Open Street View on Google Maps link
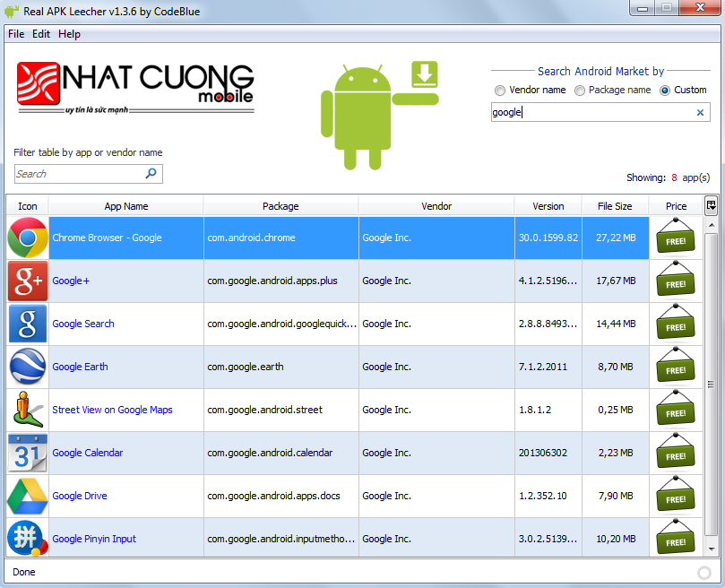 112,410
